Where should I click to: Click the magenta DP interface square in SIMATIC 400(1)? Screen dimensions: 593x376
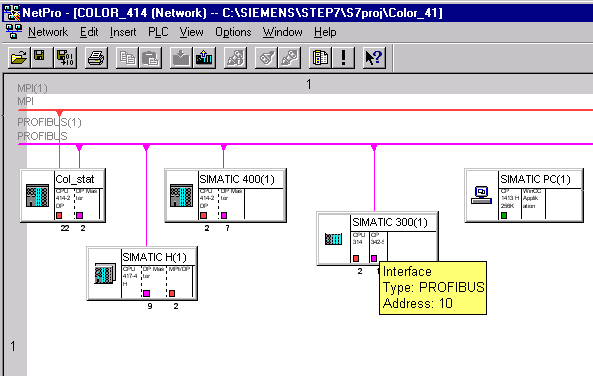(x=224, y=215)
